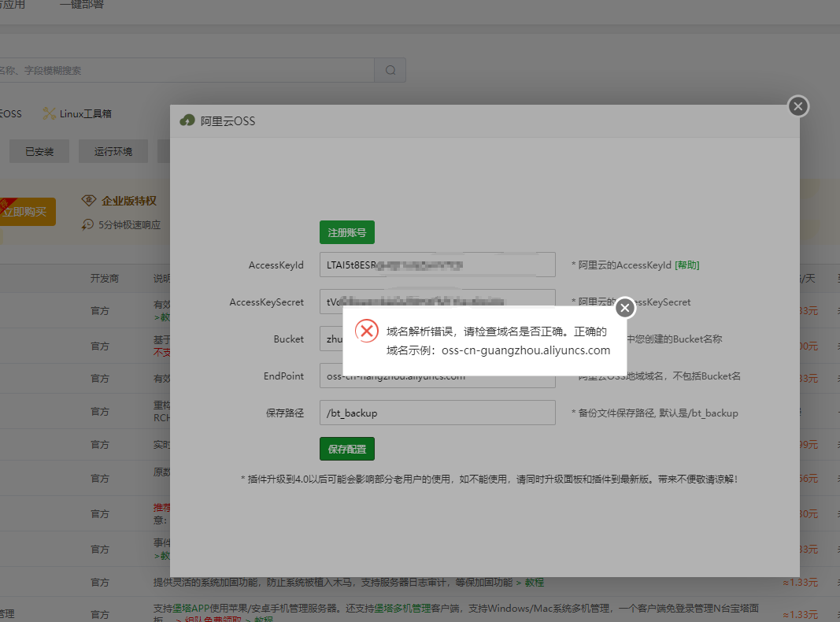
Task: Click the 阿里云OSS cloud icon
Action: (187, 120)
